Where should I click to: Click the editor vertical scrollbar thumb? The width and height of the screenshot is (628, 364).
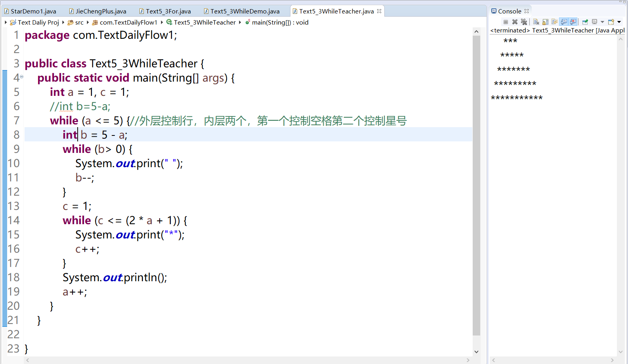pos(476,185)
